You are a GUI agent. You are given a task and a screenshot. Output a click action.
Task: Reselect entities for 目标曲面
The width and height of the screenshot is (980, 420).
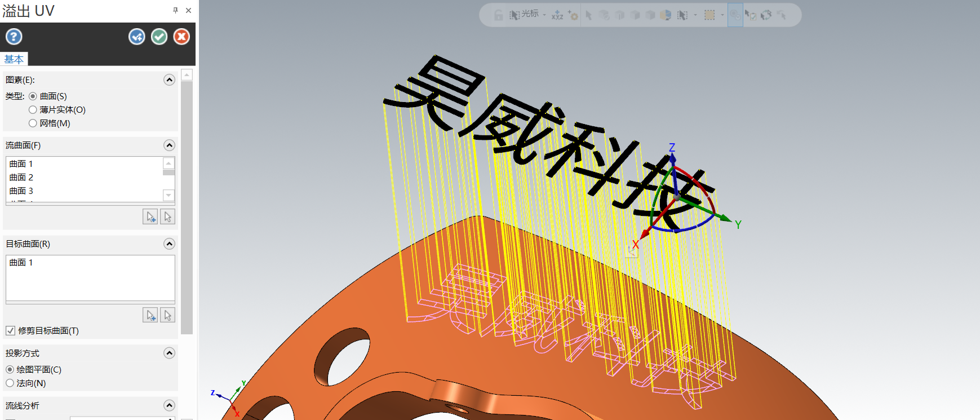[x=167, y=315]
